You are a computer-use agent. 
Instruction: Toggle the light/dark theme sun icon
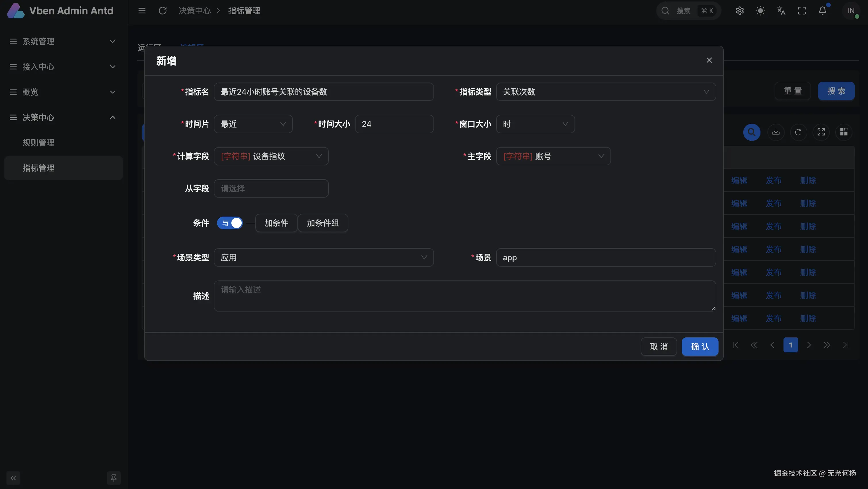[760, 11]
